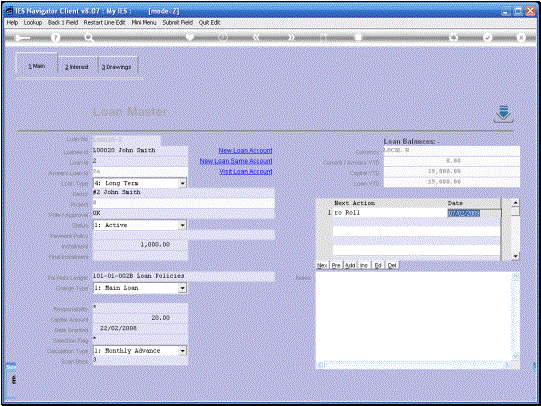Click the circled X quit icon in the toolbar
Screen dimensions: 541x406
[x=521, y=37]
